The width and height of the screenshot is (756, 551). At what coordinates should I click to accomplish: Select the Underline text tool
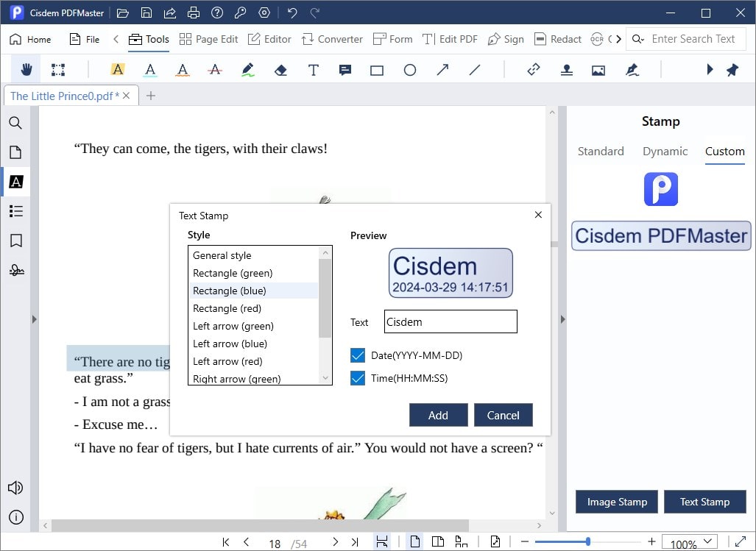click(150, 70)
